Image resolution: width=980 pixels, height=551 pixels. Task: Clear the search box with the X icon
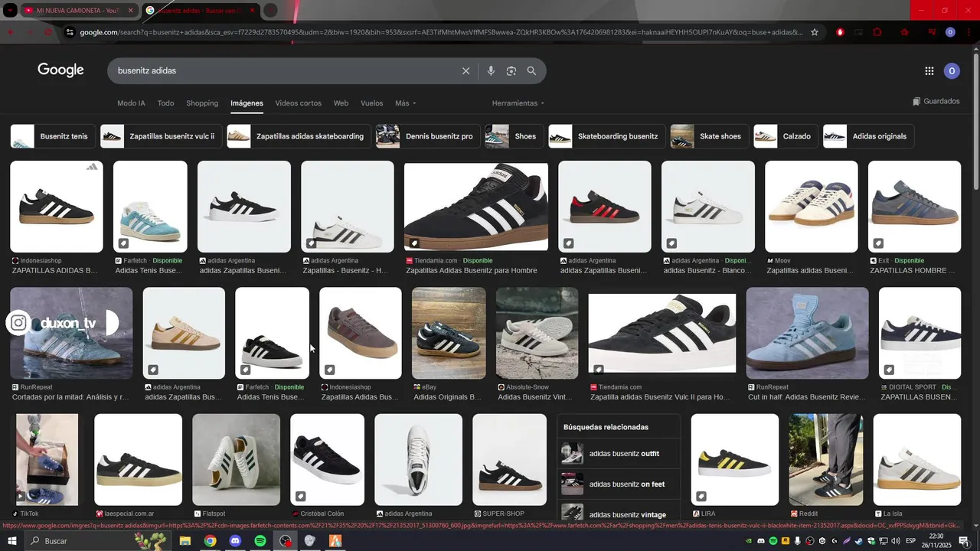point(465,70)
